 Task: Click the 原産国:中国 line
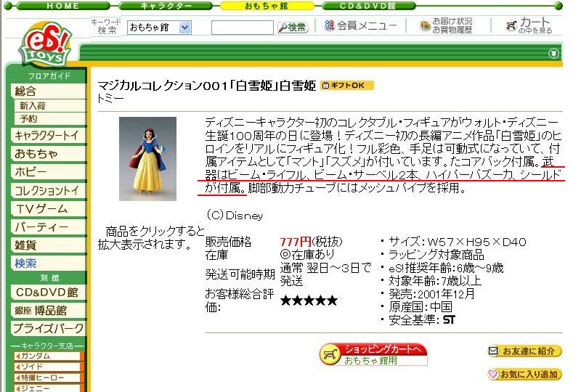pyautogui.click(x=420, y=307)
